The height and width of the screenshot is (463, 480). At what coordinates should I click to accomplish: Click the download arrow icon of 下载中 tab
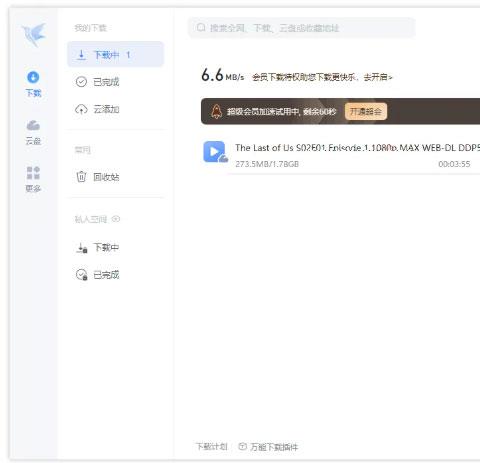81,55
